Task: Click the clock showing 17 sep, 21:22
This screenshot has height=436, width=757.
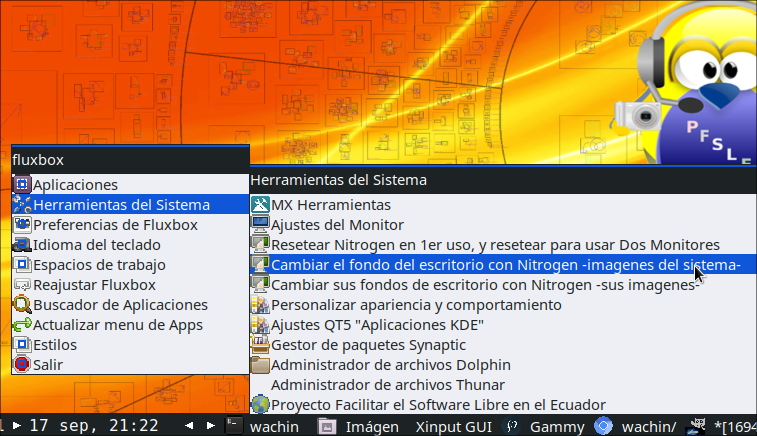Action: [x=94, y=426]
